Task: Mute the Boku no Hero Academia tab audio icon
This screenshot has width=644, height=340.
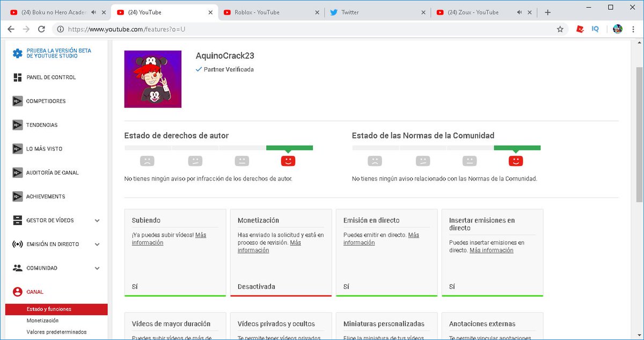Action: pos(94,12)
